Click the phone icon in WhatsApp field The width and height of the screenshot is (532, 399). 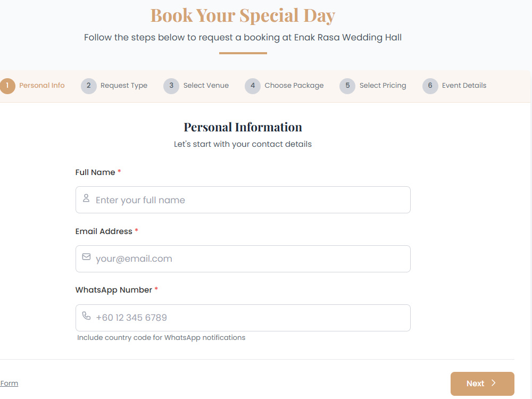pyautogui.click(x=87, y=316)
